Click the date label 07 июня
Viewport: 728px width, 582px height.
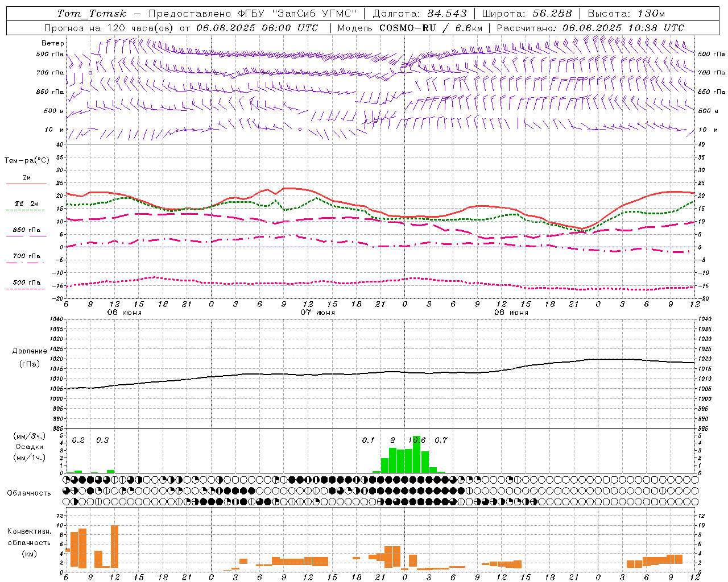[318, 313]
